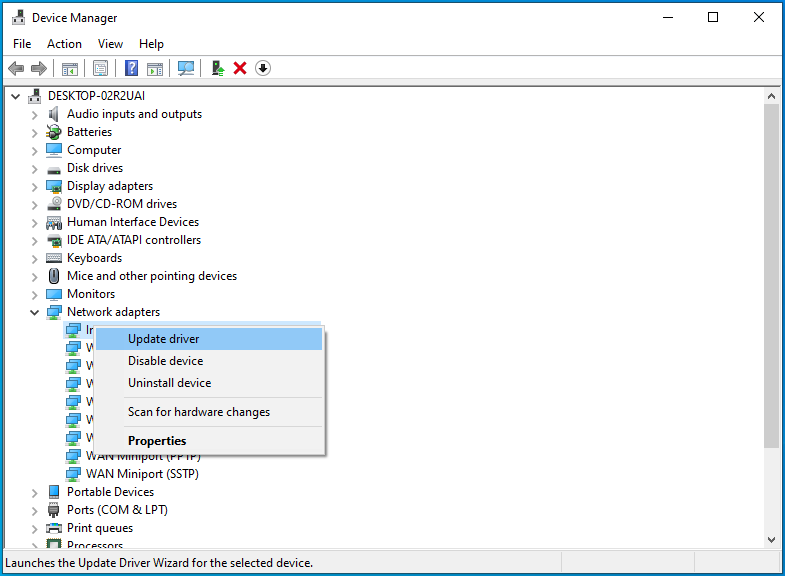Click the Properties toolbar icon
The image size is (785, 576).
pos(100,68)
